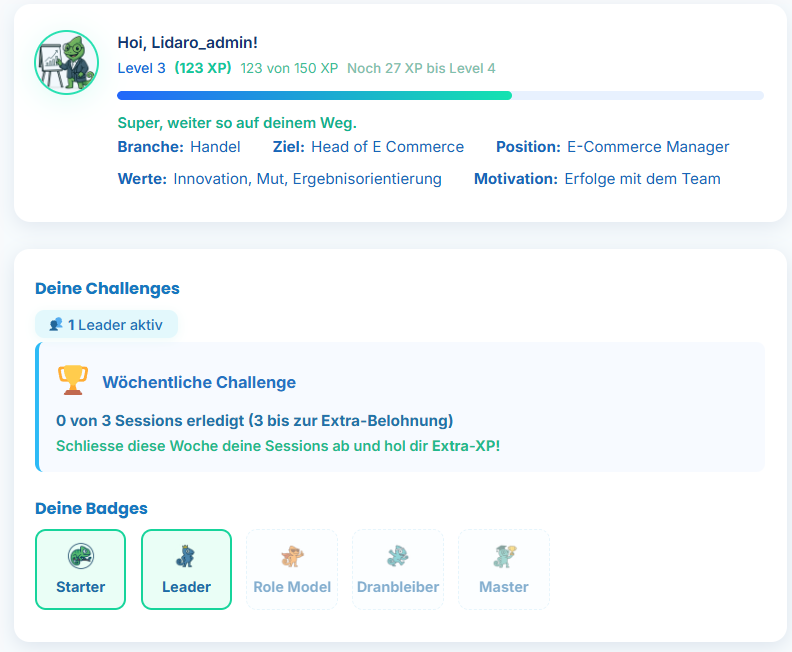Click the chameleon profile avatar

(x=67, y=63)
